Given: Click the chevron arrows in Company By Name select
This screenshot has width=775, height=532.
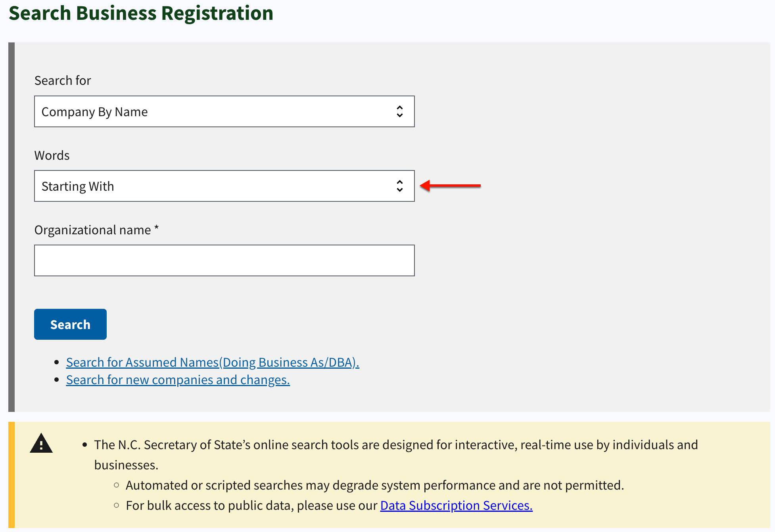Looking at the screenshot, I should click(400, 111).
